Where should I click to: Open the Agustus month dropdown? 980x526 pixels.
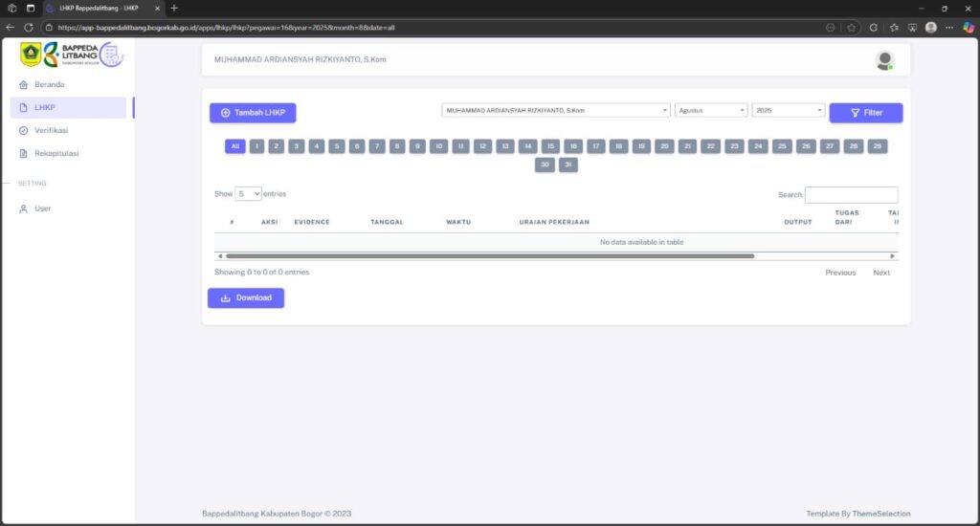(x=711, y=111)
